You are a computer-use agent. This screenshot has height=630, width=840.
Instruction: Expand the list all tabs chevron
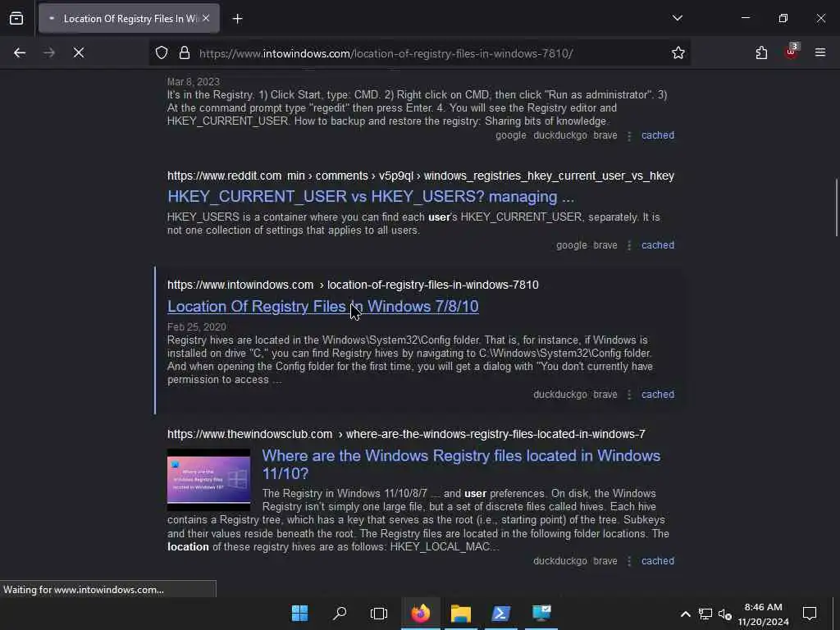pyautogui.click(x=677, y=18)
